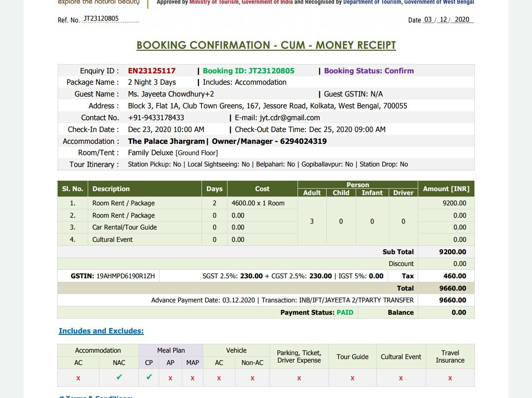The height and width of the screenshot is (398, 532).
Task: Click amount 9200.00 in row 1
Action: click(454, 203)
